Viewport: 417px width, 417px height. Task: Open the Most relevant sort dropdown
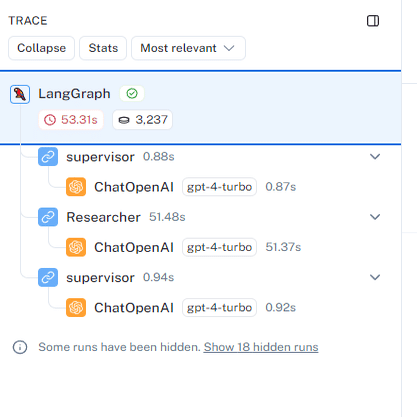tap(188, 48)
